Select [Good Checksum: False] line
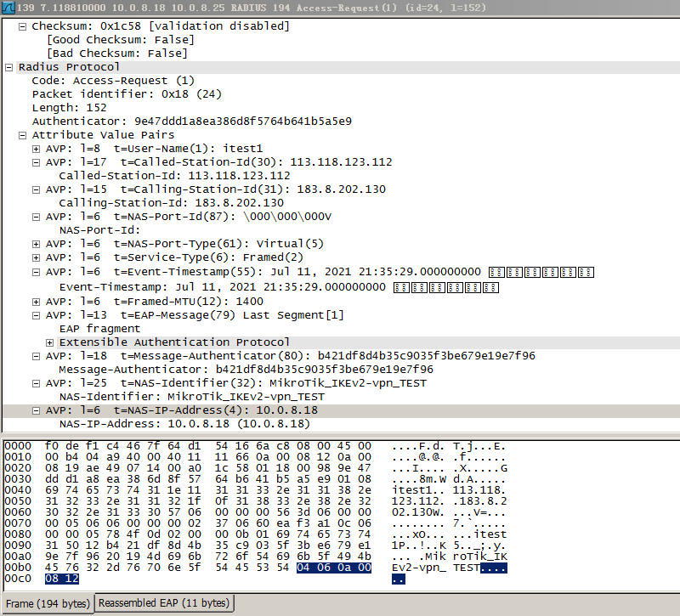 [121, 40]
